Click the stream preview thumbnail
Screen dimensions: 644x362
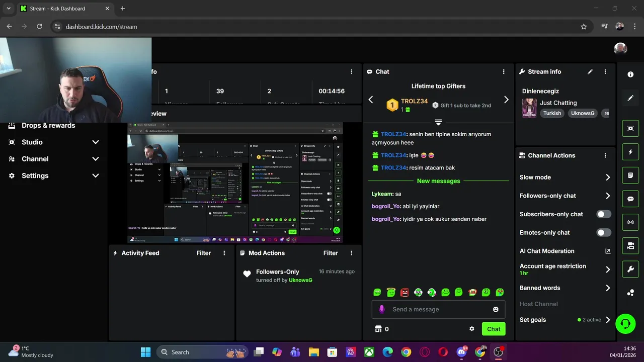click(235, 183)
